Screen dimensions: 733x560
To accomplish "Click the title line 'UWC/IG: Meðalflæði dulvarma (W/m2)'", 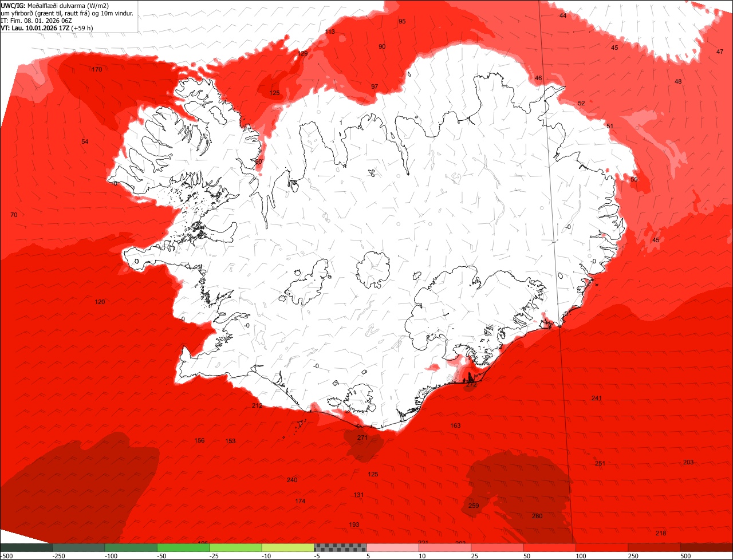I will (x=55, y=6).
